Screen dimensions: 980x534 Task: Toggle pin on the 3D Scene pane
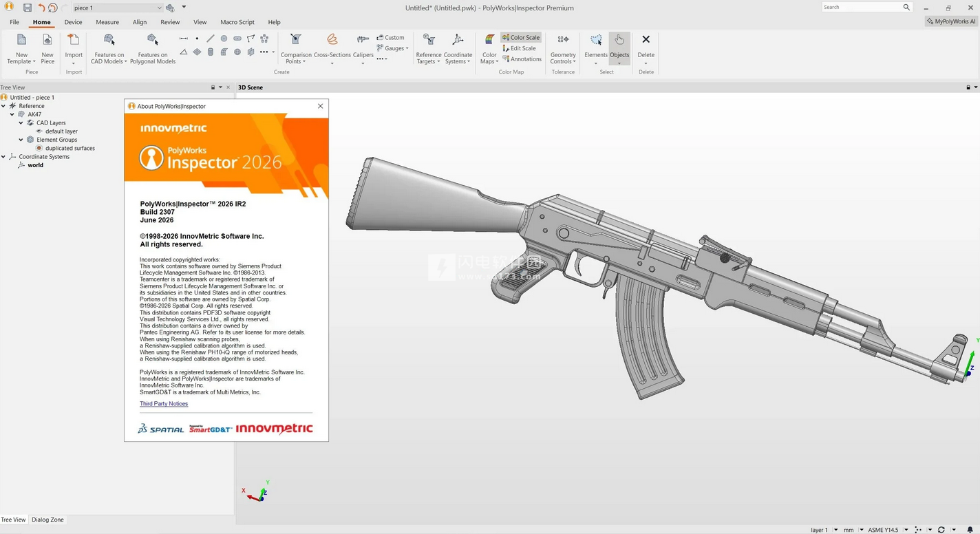(x=968, y=87)
